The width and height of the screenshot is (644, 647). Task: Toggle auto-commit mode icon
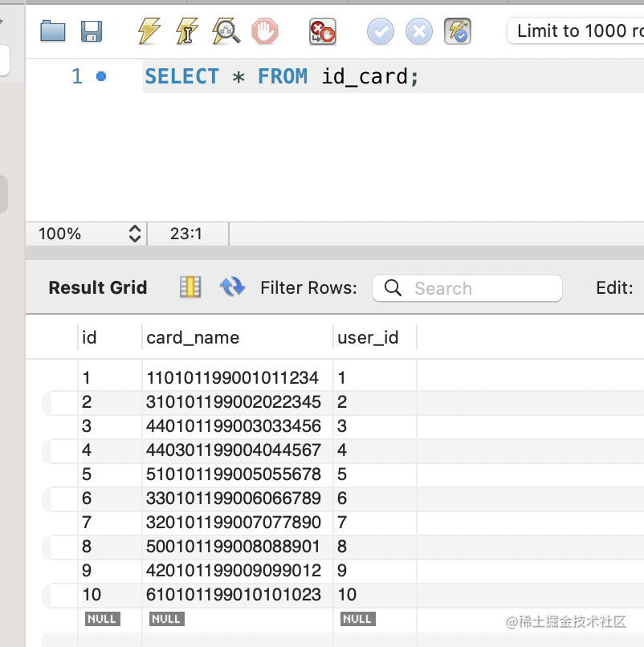458,31
